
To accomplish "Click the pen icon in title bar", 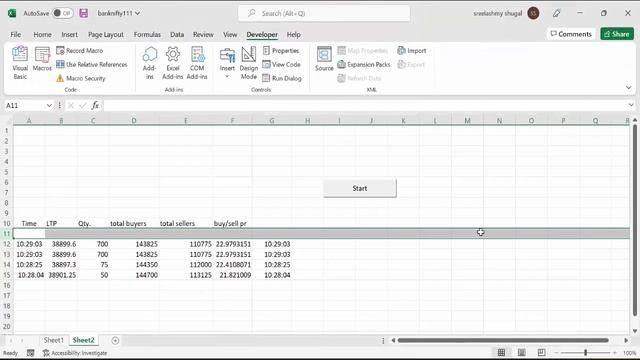I will click(x=556, y=13).
